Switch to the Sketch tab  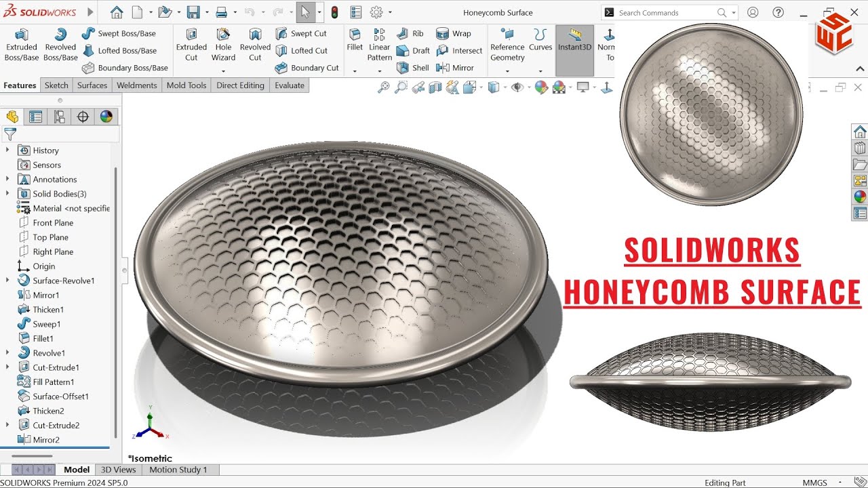tap(56, 85)
